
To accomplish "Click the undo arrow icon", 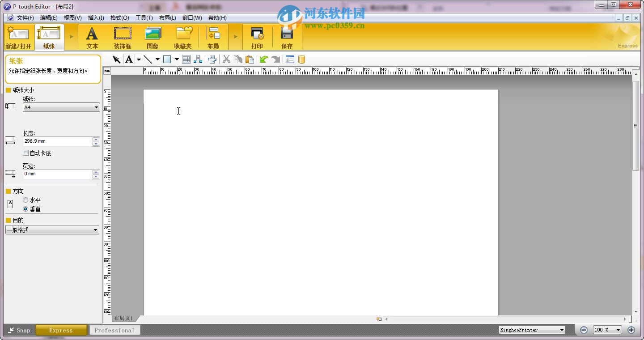I will point(263,59).
